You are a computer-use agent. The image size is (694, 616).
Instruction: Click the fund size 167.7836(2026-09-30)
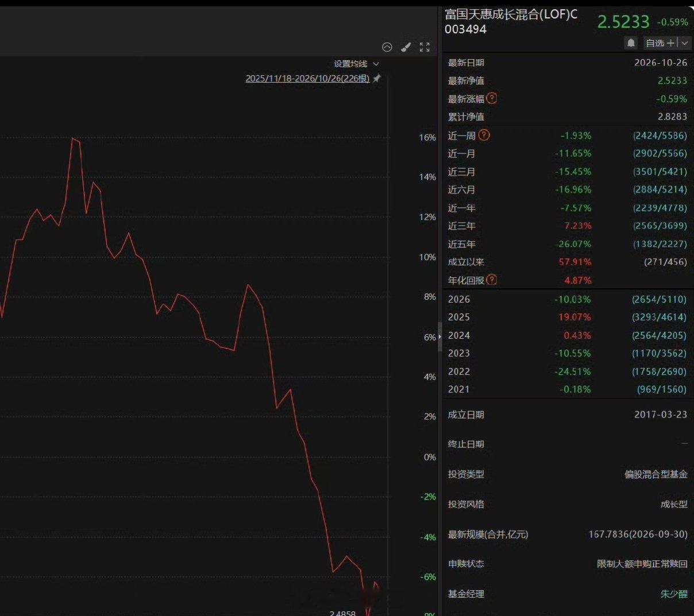(638, 534)
